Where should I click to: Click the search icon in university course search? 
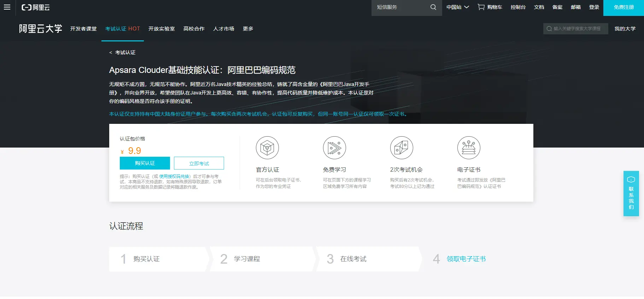[x=549, y=29]
